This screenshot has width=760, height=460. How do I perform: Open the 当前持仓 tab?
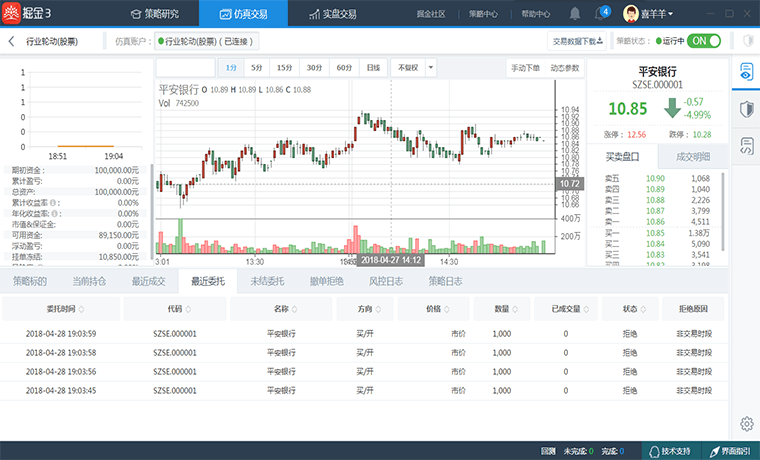[x=89, y=281]
